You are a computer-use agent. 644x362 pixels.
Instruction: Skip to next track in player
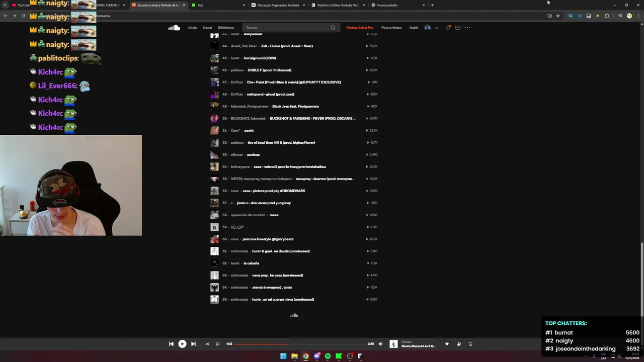click(x=193, y=344)
